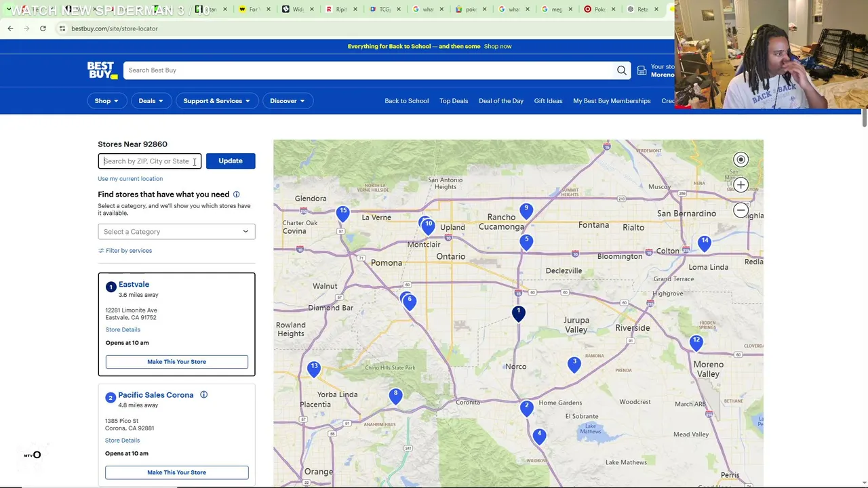The height and width of the screenshot is (488, 868).
Task: Select map pin number 4 near El Sobrante
Action: 540,436
